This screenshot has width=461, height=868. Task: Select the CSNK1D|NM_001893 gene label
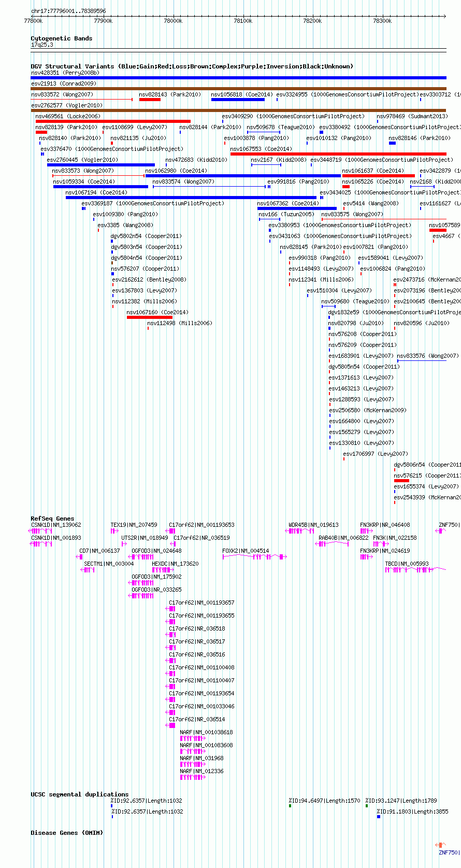click(x=56, y=538)
